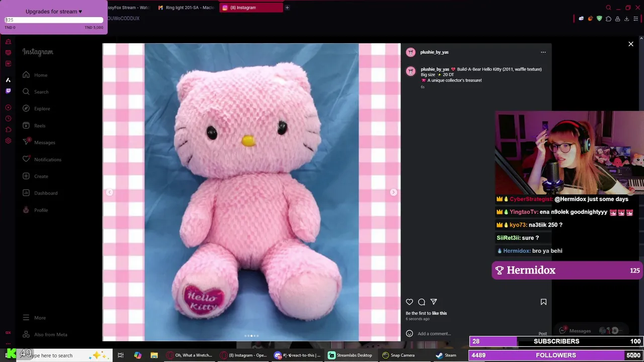Click plushie_by_yas username in caption
The image size is (644, 362).
435,69
